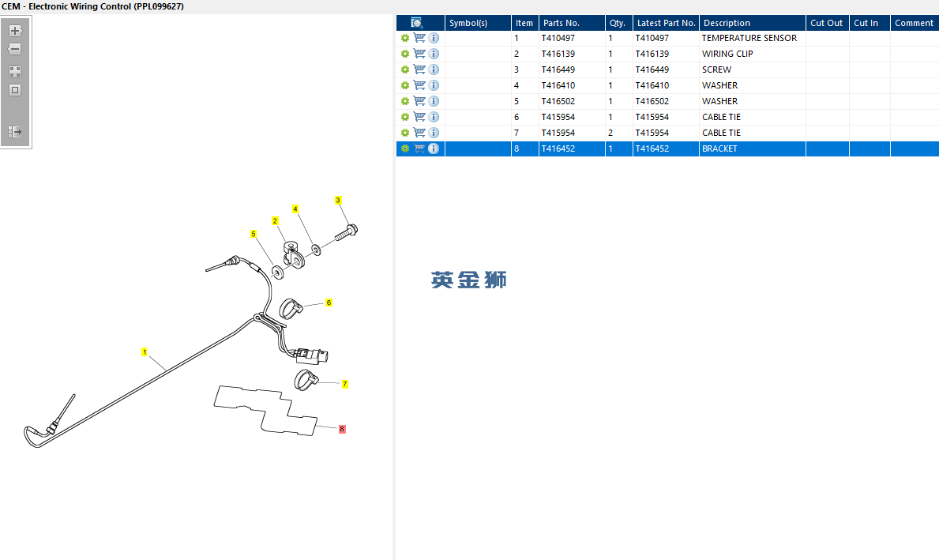Click gear icon for item 6 CABLE TIE
Screen dimensions: 939x560
pyautogui.click(x=405, y=118)
